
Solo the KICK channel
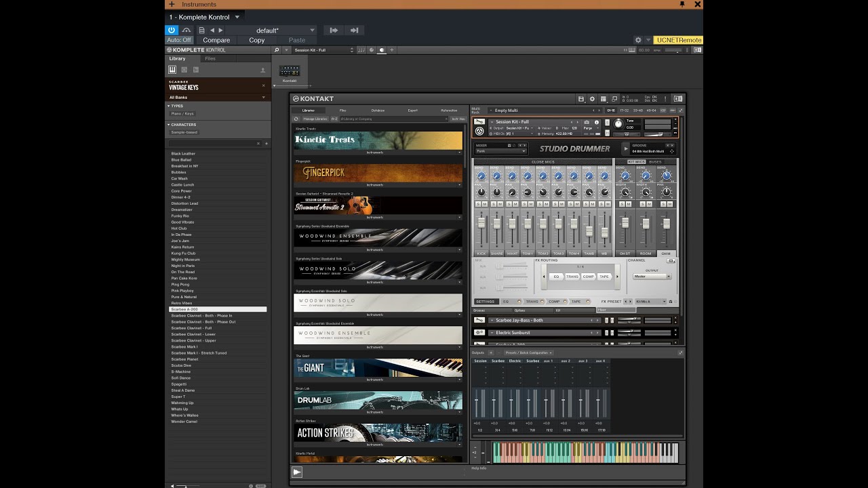(477, 204)
